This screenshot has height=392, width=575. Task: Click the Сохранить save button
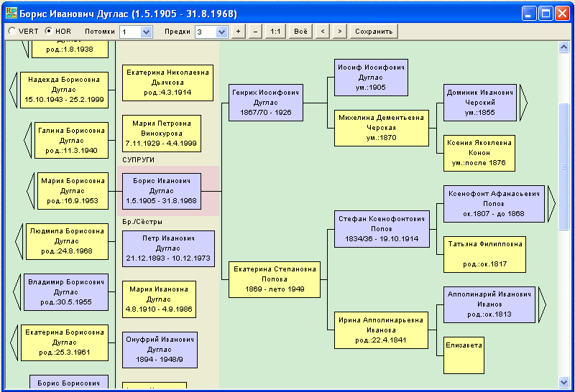[374, 32]
